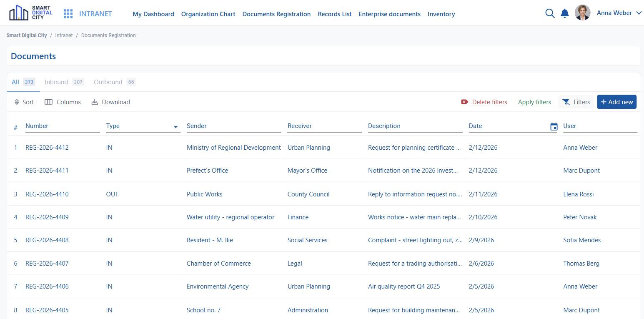Click Delete filters
644x319 pixels.
click(x=484, y=102)
